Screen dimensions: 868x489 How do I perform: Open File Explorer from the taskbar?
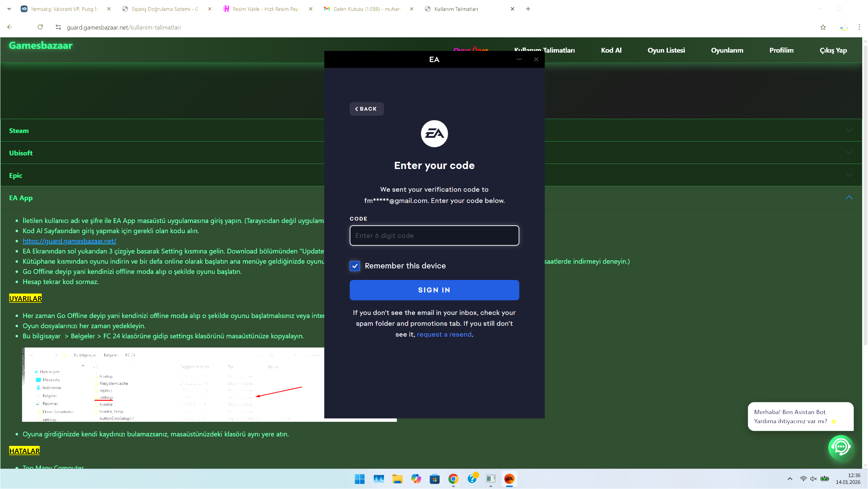397,479
